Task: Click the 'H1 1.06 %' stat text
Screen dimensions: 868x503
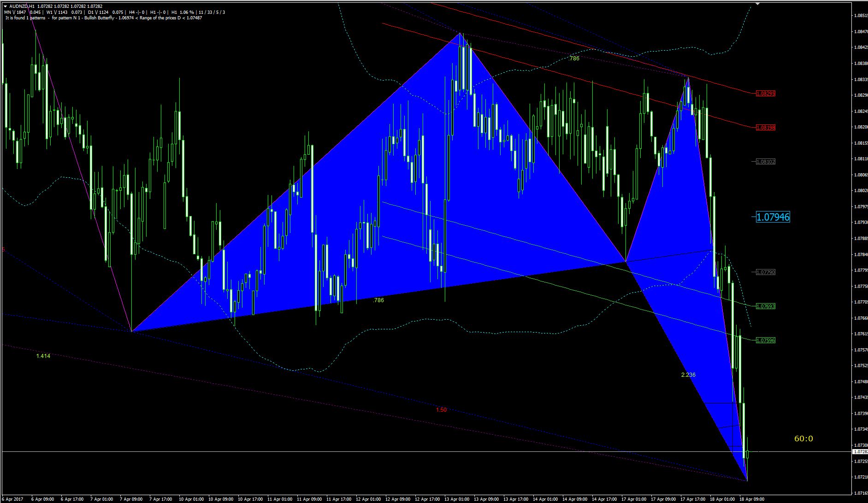Action: [183, 12]
